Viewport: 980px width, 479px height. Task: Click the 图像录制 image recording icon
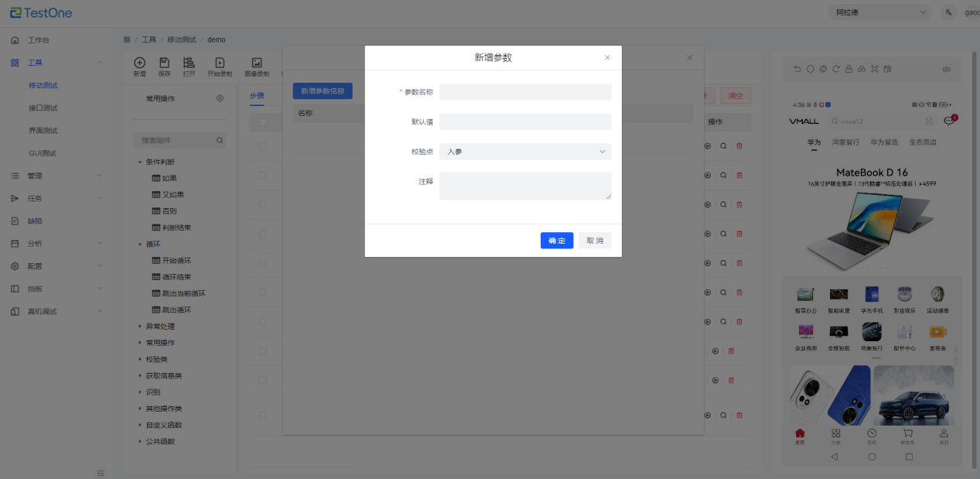[x=257, y=63]
